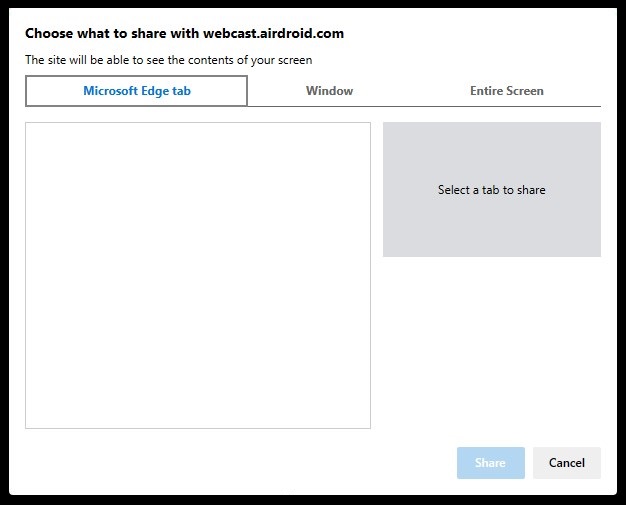The width and height of the screenshot is (626, 505).
Task: Click the Share button
Action: pyautogui.click(x=491, y=463)
